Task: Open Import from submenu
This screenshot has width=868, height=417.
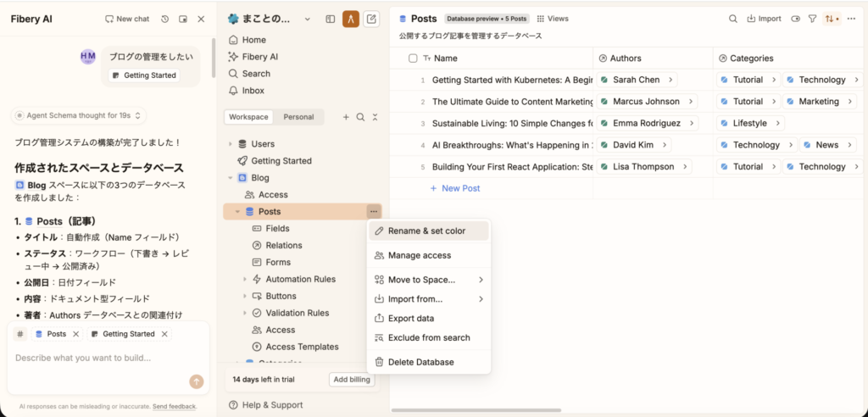Action: click(x=429, y=299)
